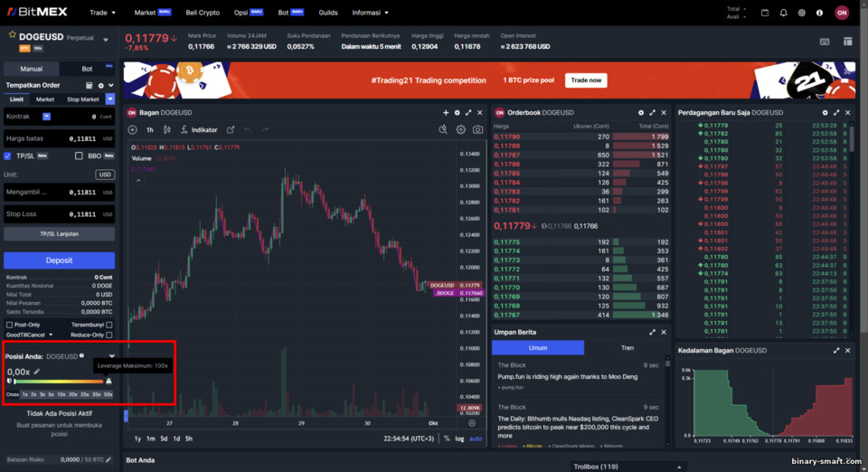868x472 pixels.
Task: Open global settings gear in top bar
Action: point(802,13)
